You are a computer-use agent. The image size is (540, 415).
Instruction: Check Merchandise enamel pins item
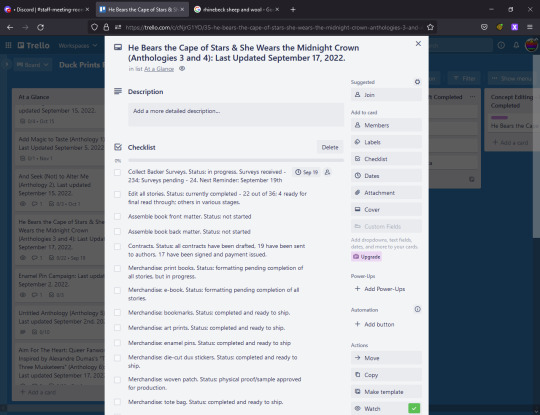117,343
